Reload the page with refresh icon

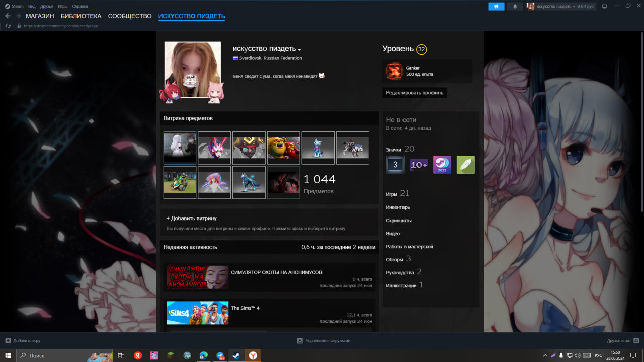point(8,26)
